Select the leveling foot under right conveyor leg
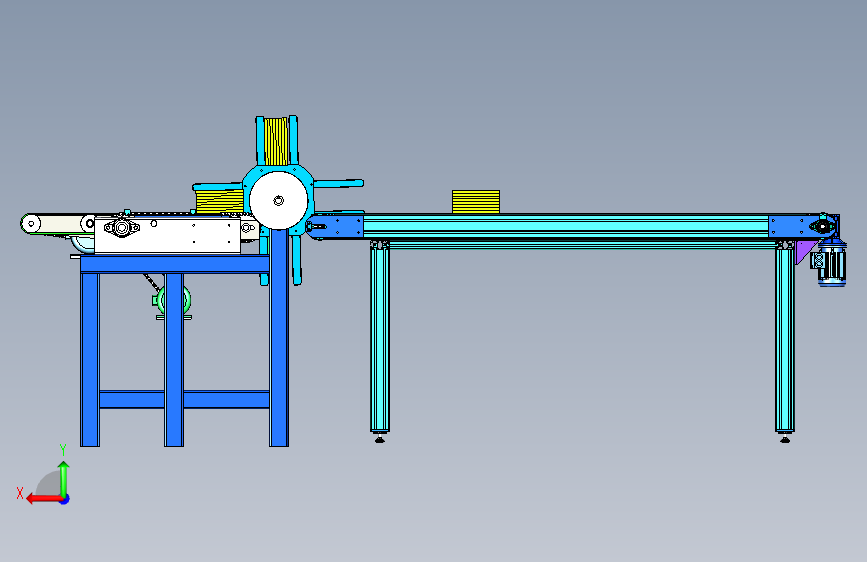This screenshot has width=867, height=562. [x=785, y=439]
